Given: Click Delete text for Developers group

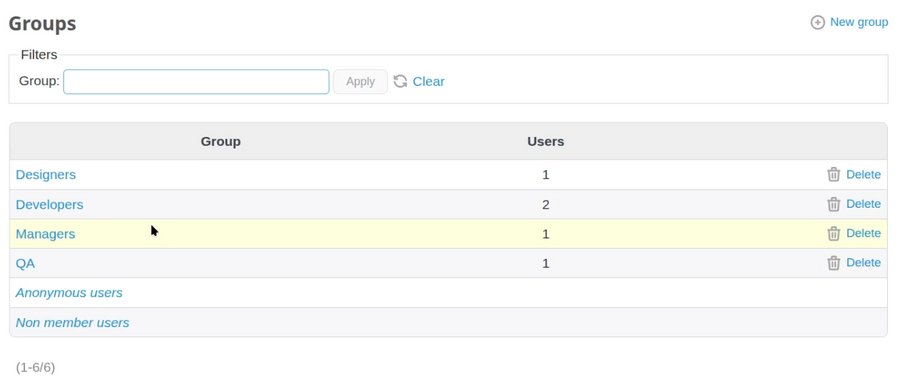Looking at the screenshot, I should 863,204.
